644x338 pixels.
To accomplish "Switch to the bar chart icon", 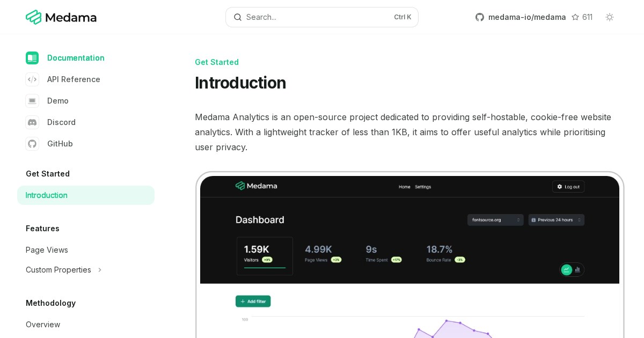I will 578,269.
